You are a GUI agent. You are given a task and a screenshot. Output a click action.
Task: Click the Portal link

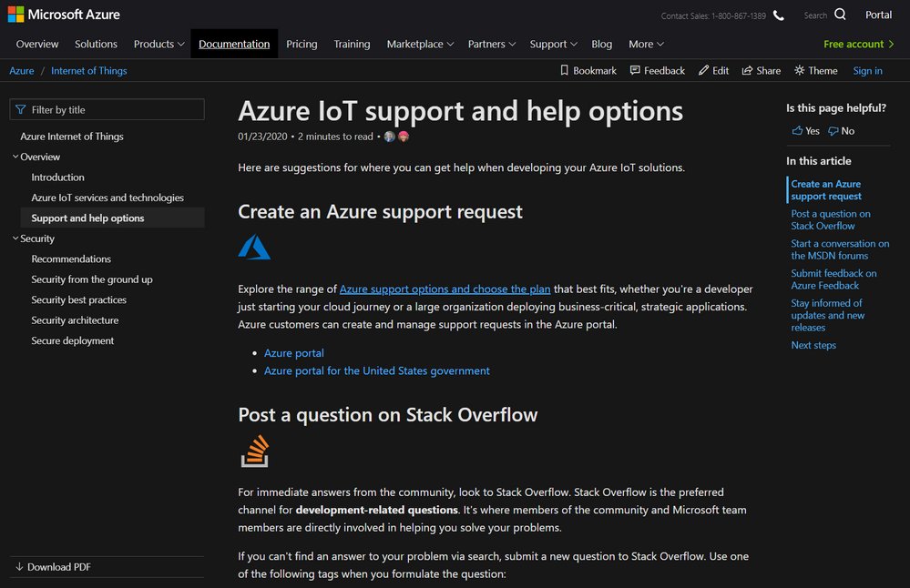tap(878, 15)
